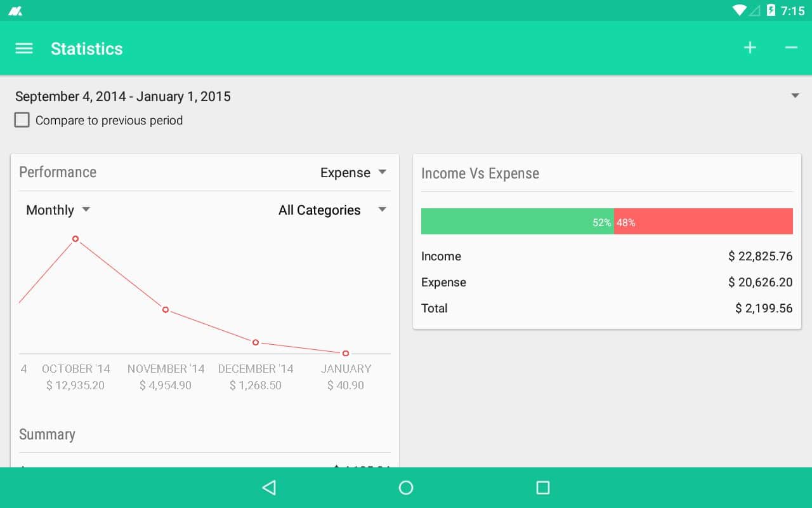This screenshot has height=508, width=812.
Task: Change the Monthly interval dropdown
Action: click(58, 210)
